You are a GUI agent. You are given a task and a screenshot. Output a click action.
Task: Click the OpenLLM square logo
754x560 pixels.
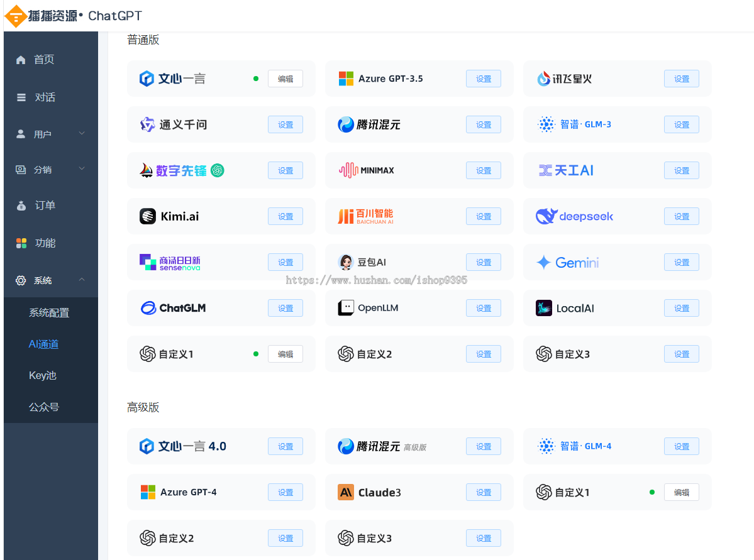[x=346, y=308]
